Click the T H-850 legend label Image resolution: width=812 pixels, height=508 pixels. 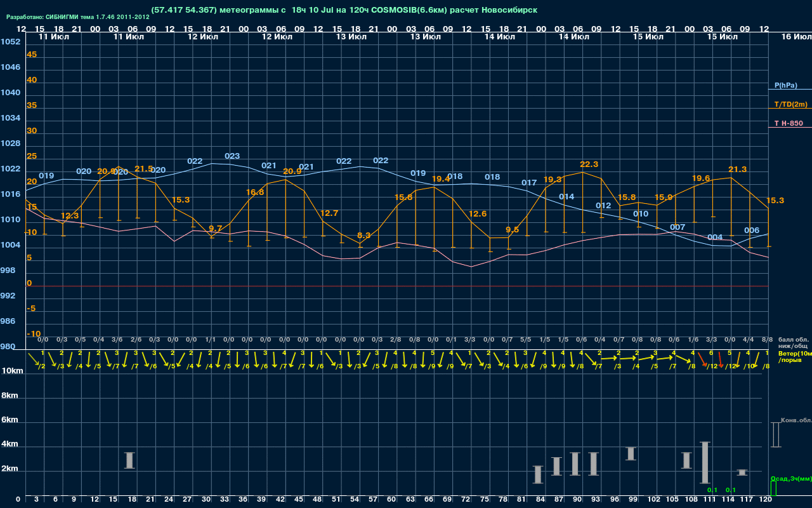pyautogui.click(x=788, y=123)
